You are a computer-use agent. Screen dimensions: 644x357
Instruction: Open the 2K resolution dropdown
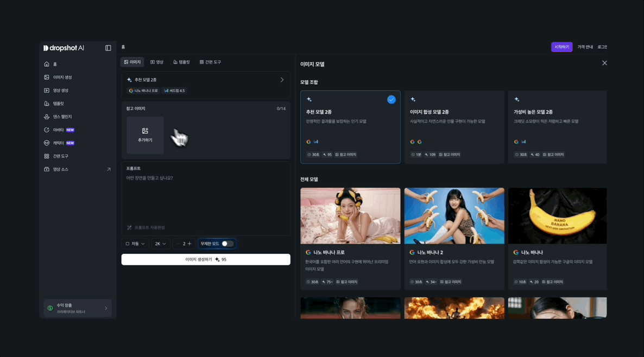point(160,244)
